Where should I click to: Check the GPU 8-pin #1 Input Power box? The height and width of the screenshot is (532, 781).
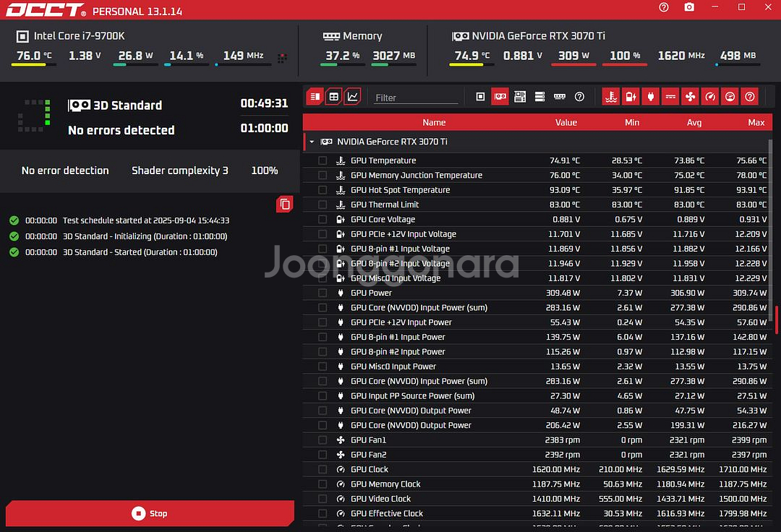pos(323,337)
